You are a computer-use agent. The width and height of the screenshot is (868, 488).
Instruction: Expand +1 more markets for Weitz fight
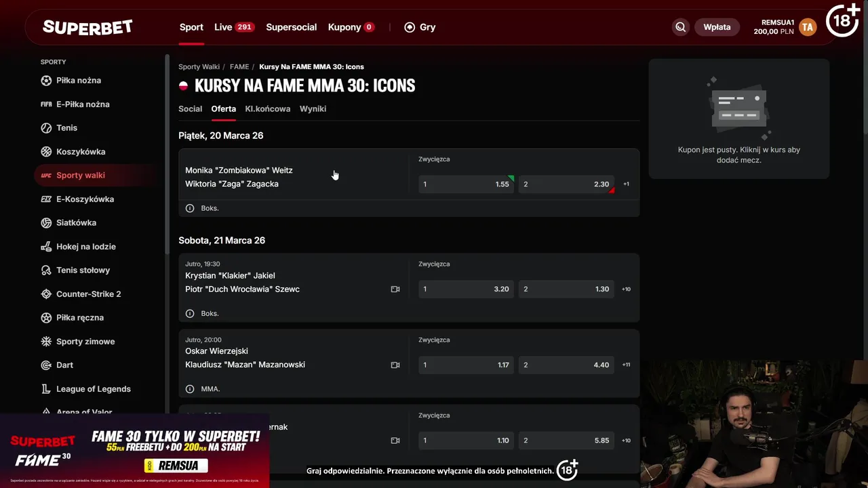(x=626, y=184)
